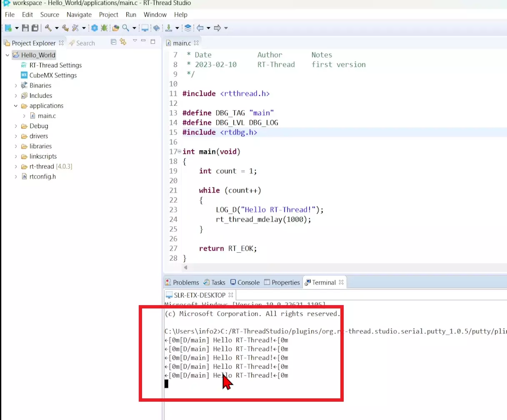This screenshot has width=507, height=420.
Task: Minimize the Project Explorer panel
Action: tap(143, 41)
